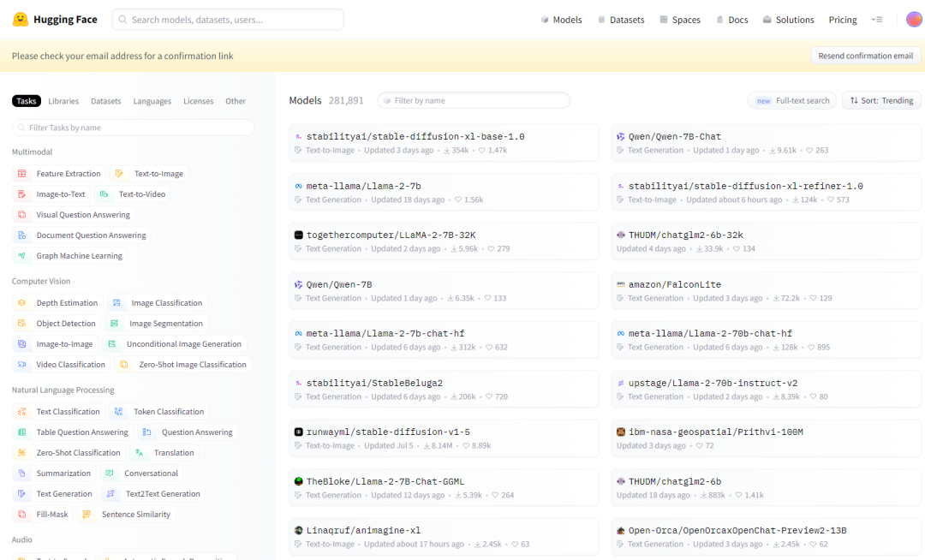Open amazon/FalconLite model card

(x=766, y=290)
